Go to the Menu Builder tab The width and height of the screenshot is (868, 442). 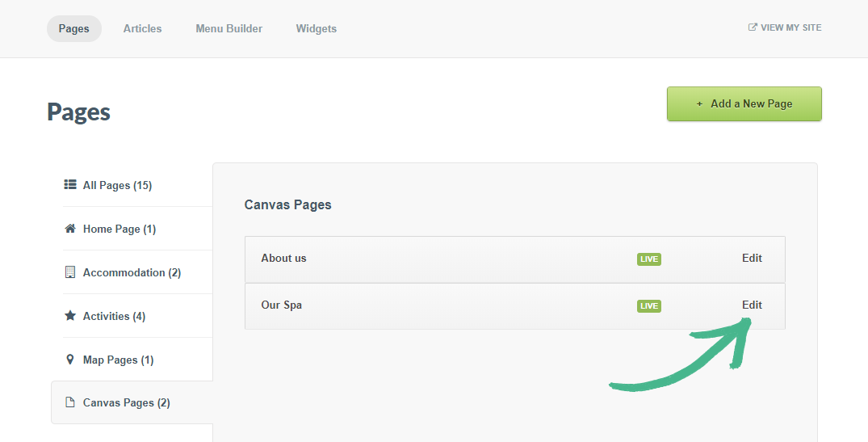[229, 28]
